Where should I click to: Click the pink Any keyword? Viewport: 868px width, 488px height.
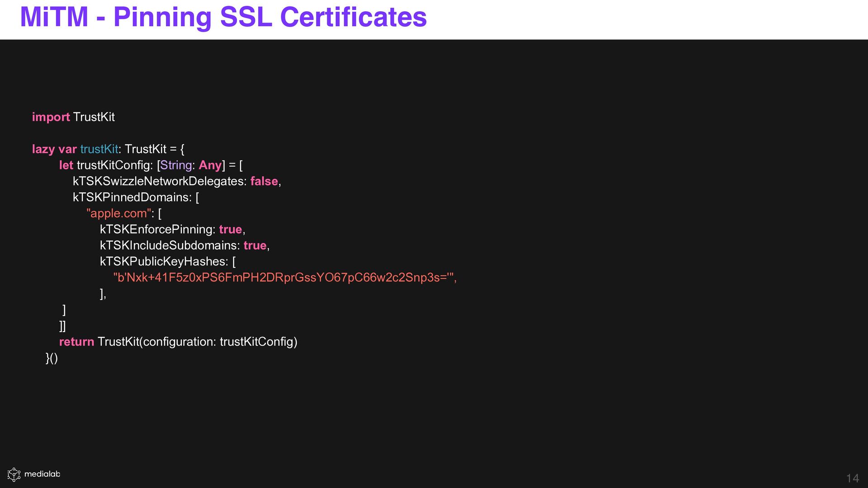[x=210, y=165]
